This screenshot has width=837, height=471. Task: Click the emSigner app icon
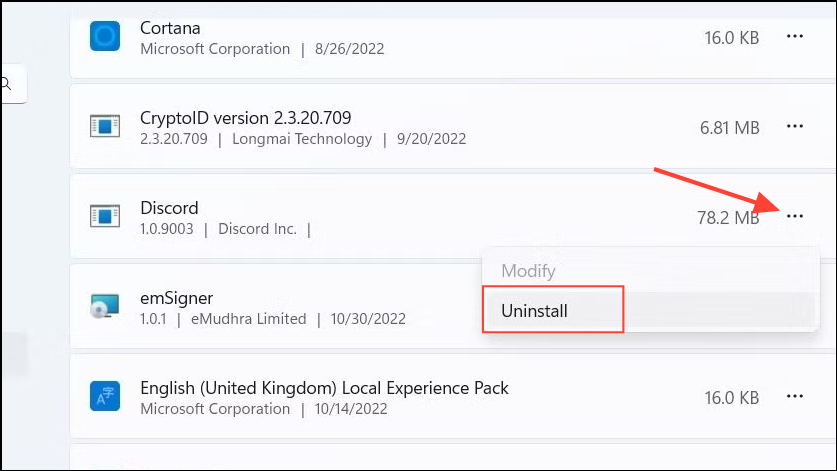click(x=105, y=306)
